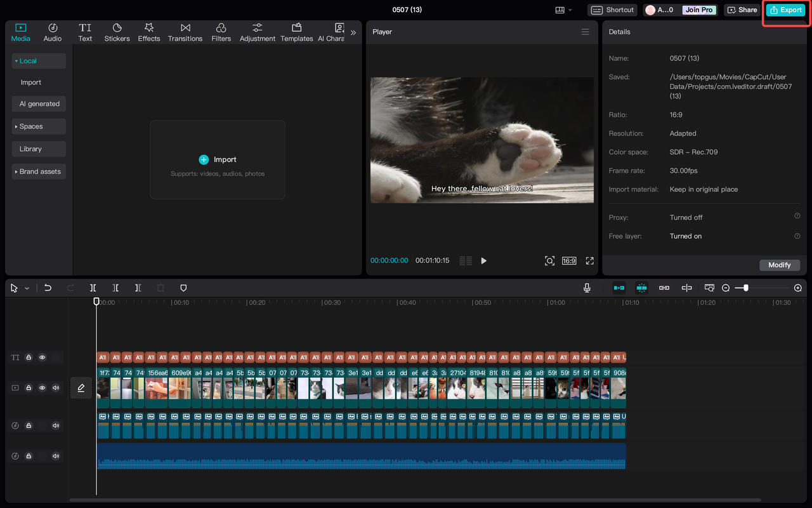Play the video in the Player preview
The image size is (812, 508).
point(484,260)
